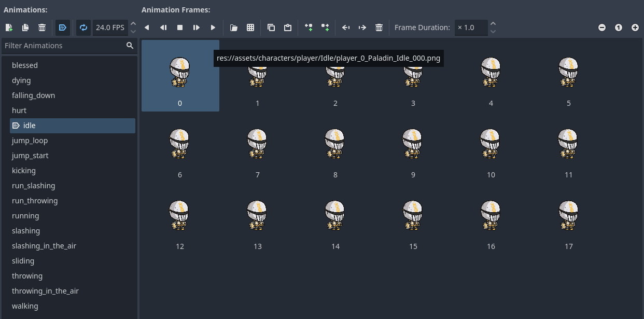This screenshot has height=319, width=644.
Task: Zoom out frames with minus icon
Action: pos(602,27)
